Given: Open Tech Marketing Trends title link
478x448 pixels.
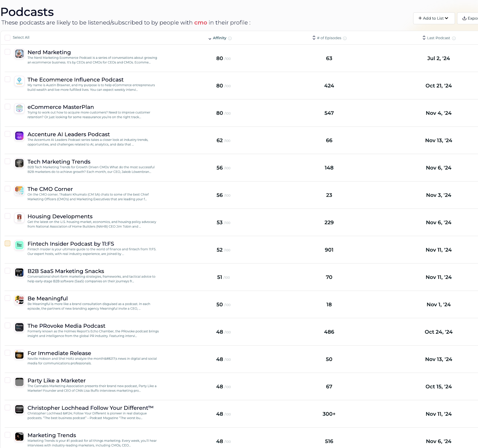Looking at the screenshot, I should click(x=59, y=162).
